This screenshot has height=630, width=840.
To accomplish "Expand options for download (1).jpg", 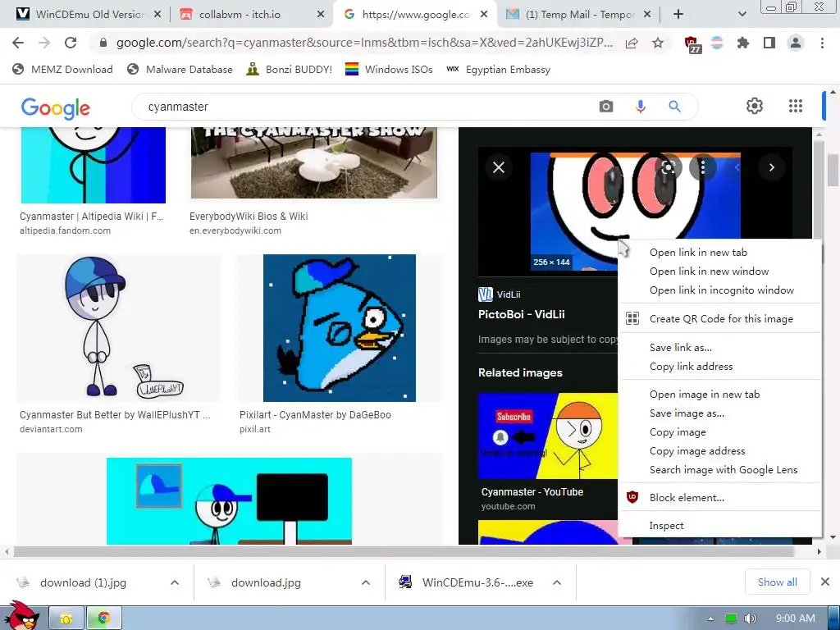I will click(x=175, y=582).
